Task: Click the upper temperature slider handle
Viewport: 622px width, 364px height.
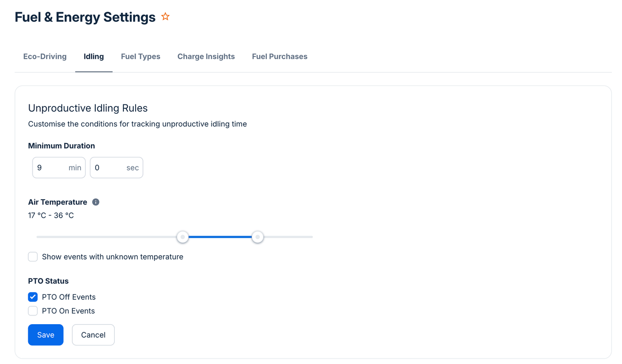Action: click(258, 237)
